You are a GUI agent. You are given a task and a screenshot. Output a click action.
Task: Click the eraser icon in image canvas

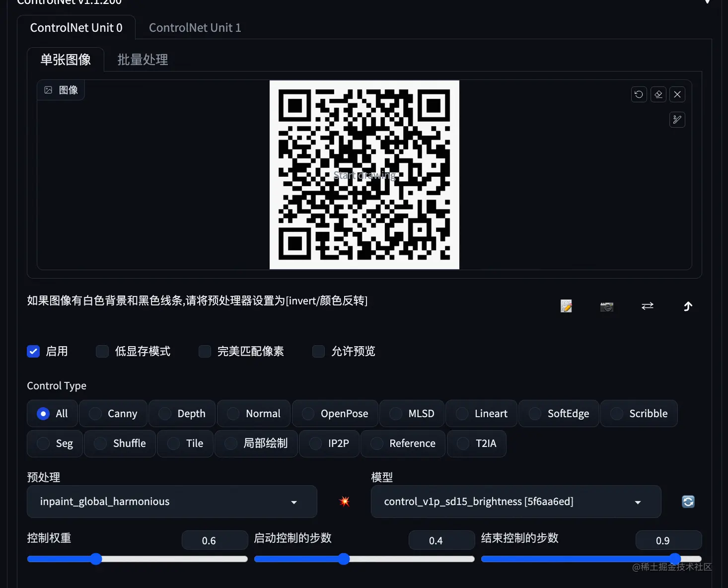[658, 94]
